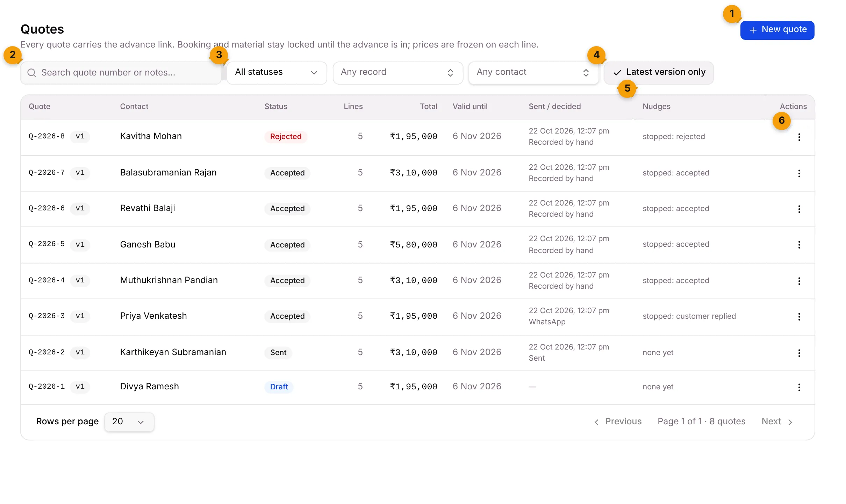Change rows per page from 20
This screenshot has width=846, height=504.
click(129, 422)
